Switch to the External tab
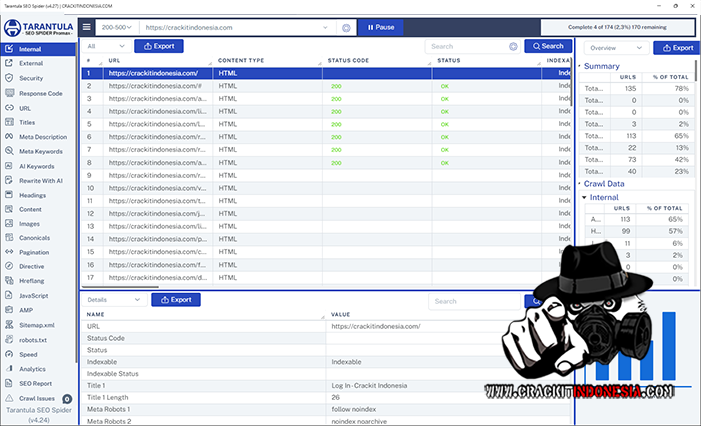 pyautogui.click(x=31, y=63)
